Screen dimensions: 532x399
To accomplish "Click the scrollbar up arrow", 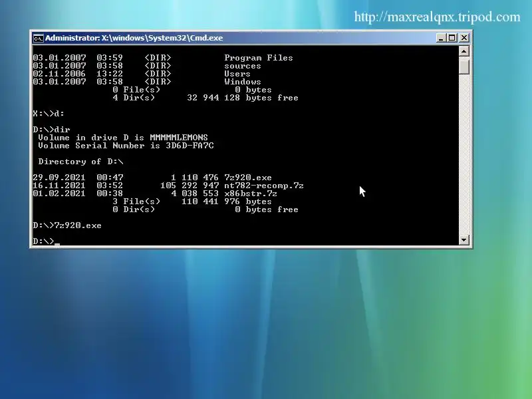I will (x=464, y=51).
